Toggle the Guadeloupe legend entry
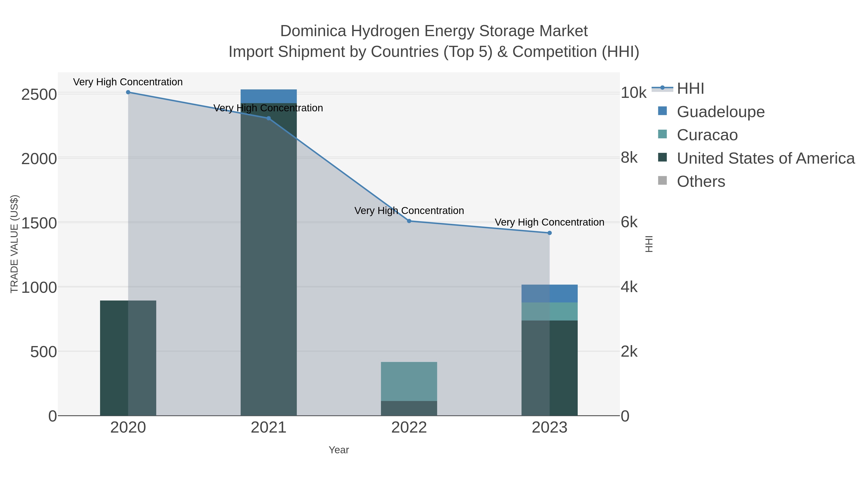The width and height of the screenshot is (868, 488). tap(711, 112)
